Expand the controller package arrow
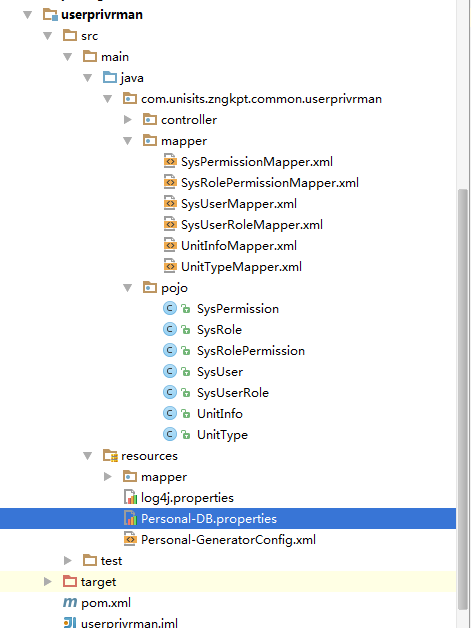This screenshot has height=628, width=471. click(128, 120)
